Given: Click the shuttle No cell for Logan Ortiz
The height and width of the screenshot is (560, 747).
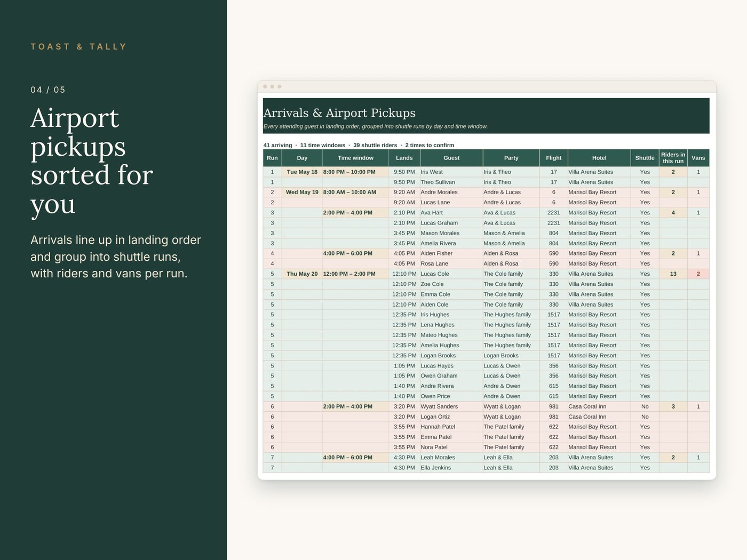Looking at the screenshot, I should tap(645, 417).
